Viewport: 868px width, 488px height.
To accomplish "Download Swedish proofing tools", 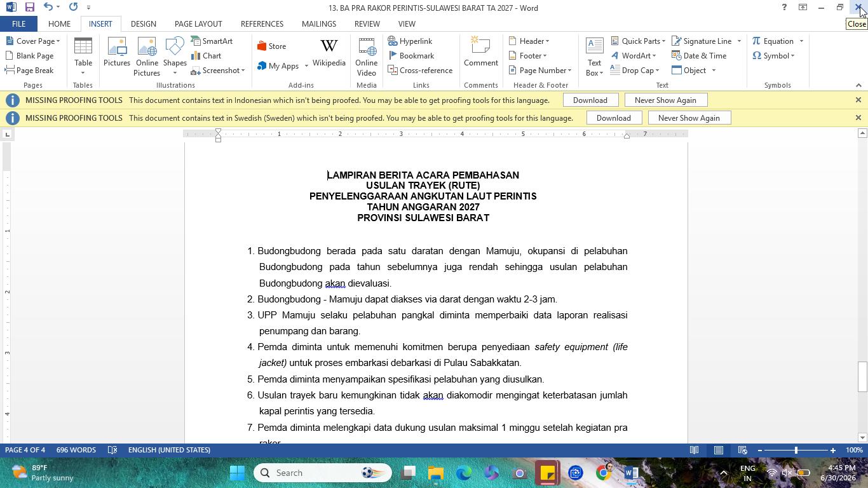I will [x=614, y=118].
